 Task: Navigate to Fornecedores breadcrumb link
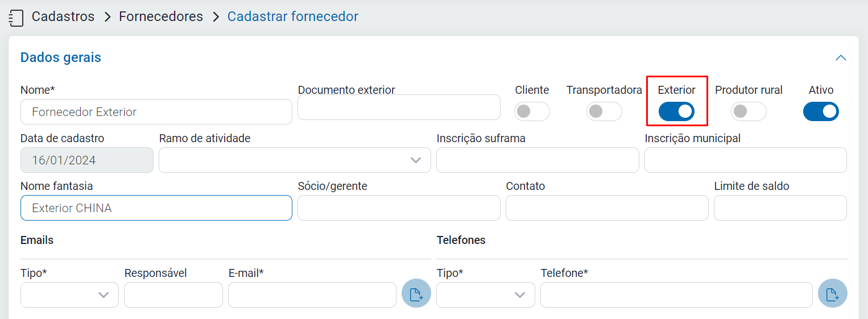[x=161, y=16]
